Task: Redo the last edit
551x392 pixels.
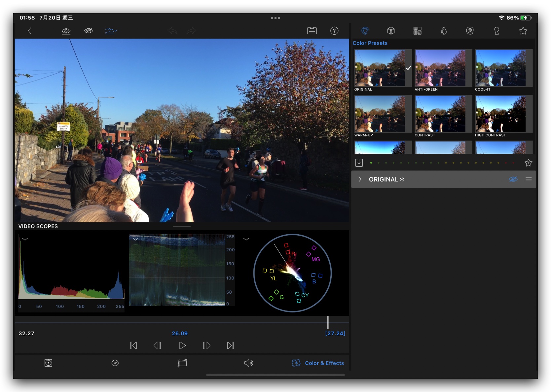Action: click(x=191, y=31)
